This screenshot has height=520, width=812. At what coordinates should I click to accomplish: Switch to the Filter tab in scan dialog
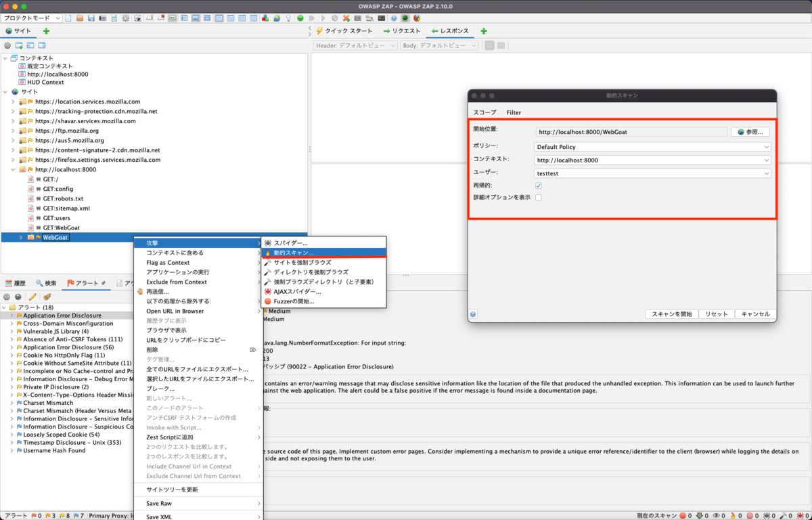point(514,112)
